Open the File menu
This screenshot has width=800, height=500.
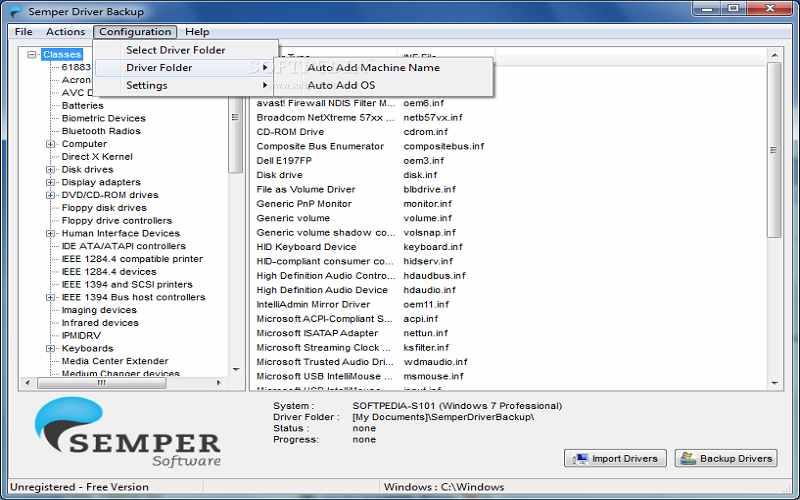23,32
